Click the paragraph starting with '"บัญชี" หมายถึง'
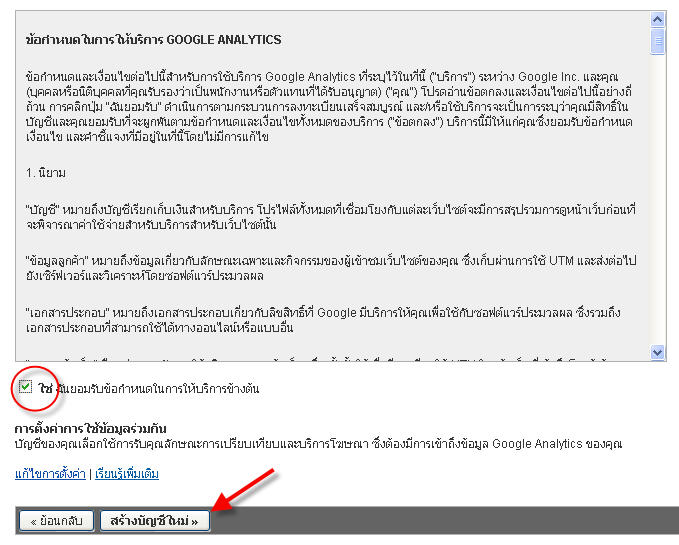This screenshot has width=679, height=545. (x=330, y=217)
